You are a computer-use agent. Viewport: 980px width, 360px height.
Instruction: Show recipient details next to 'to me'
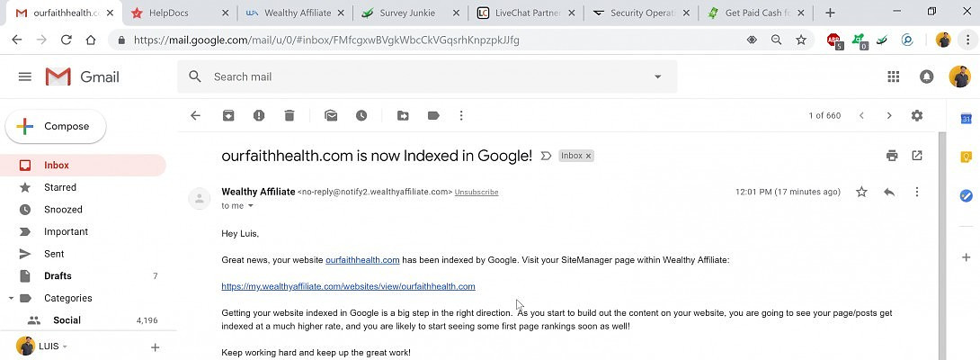251,206
